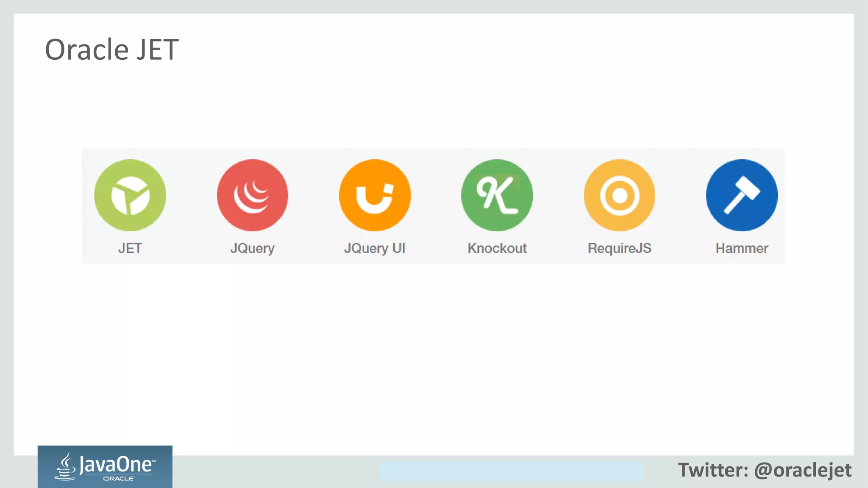Open the orange JQuery UI icon

point(375,195)
